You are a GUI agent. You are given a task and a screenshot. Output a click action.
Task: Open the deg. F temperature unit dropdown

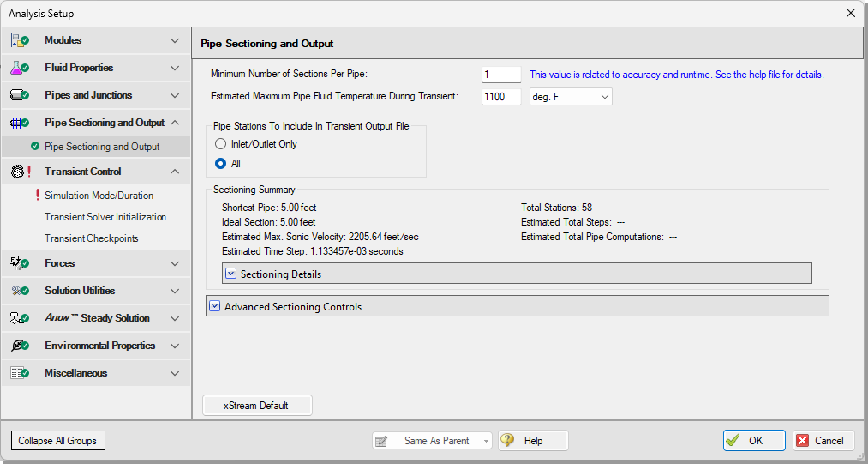coord(571,97)
